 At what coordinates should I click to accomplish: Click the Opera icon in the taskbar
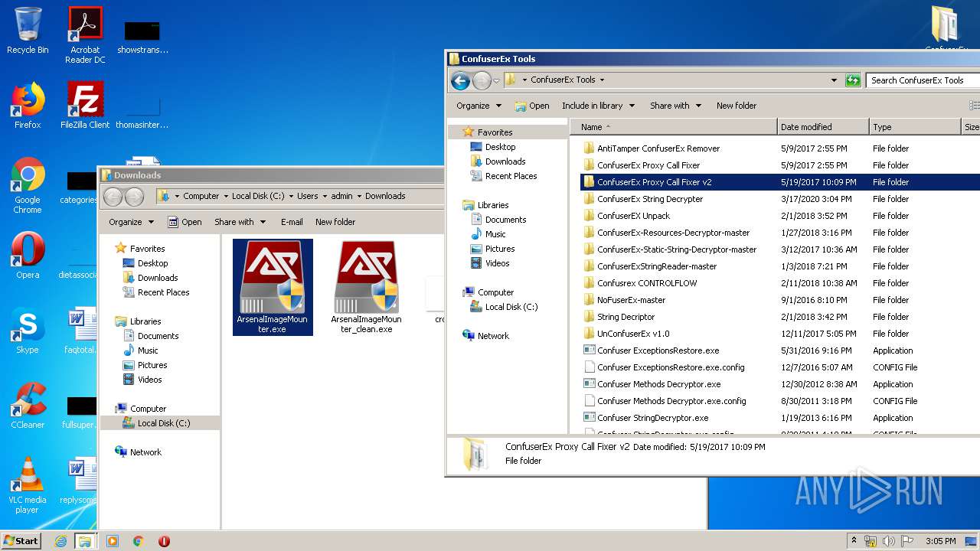[x=164, y=541]
